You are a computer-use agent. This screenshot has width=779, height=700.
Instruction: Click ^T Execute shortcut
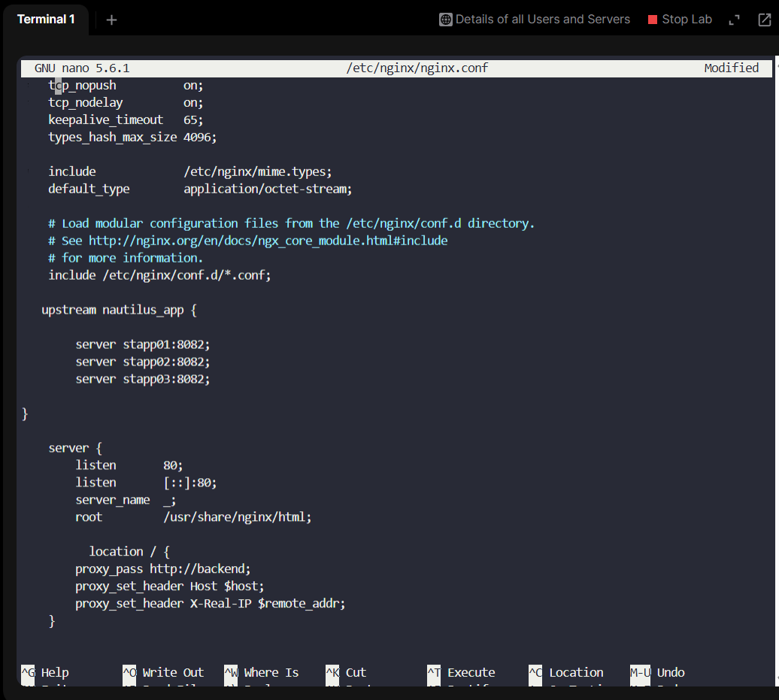461,672
